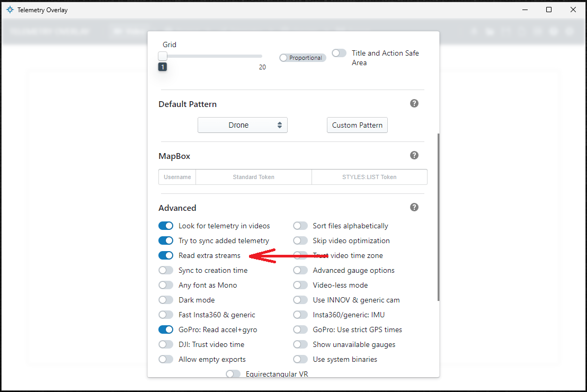Image resolution: width=587 pixels, height=392 pixels.
Task: Disable Look for telemetry in videos
Action: click(166, 226)
